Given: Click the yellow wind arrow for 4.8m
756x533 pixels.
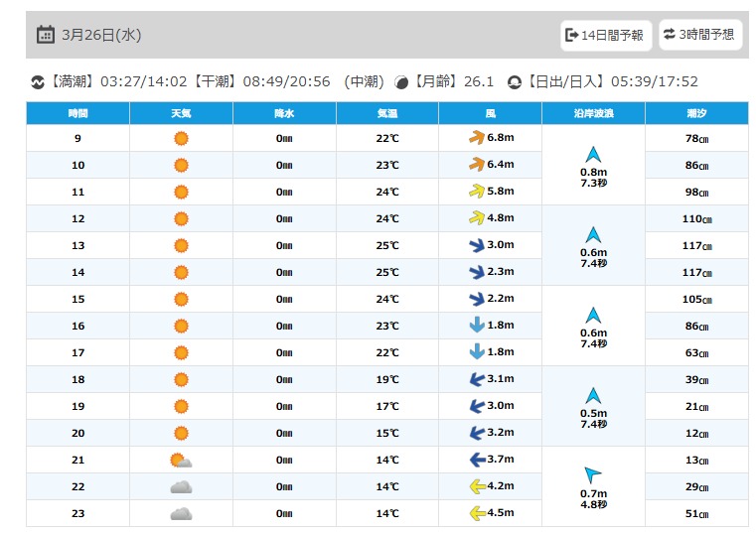Looking at the screenshot, I should (x=477, y=218).
